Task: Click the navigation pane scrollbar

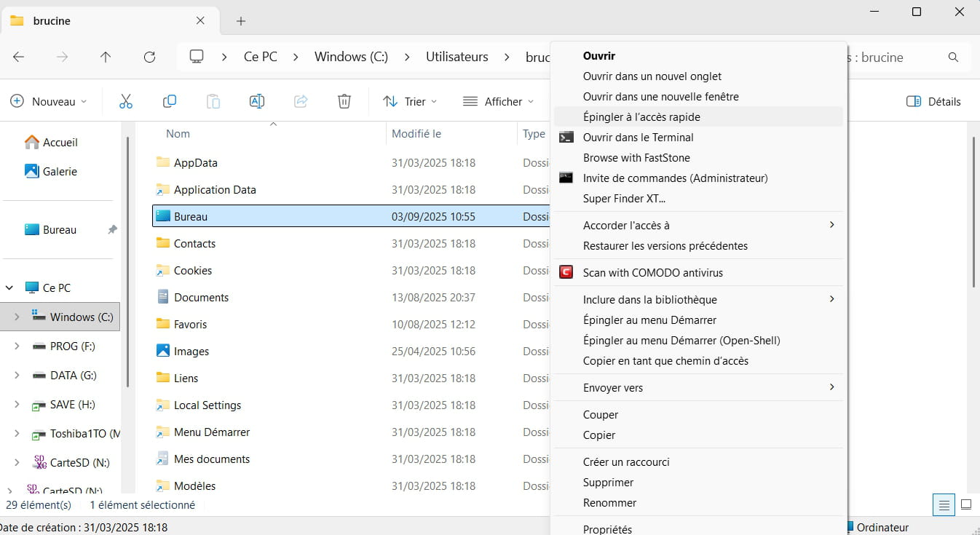Action: coord(129,262)
